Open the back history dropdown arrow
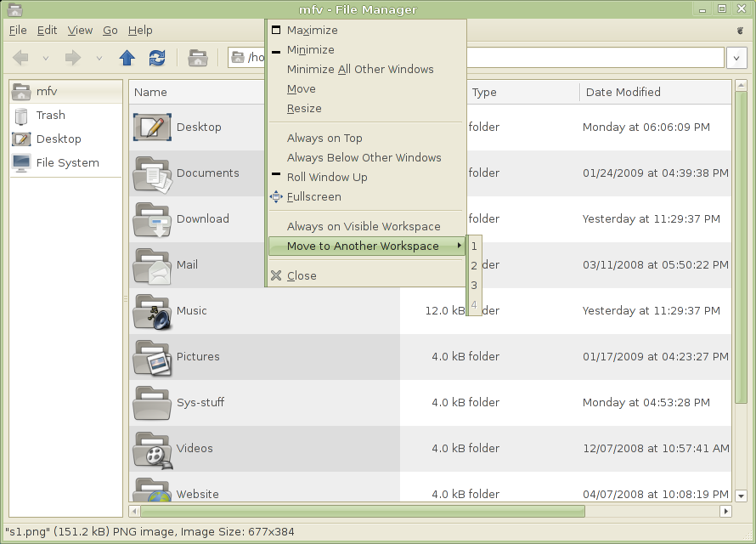Screen dimensions: 756x544 (x=46, y=58)
